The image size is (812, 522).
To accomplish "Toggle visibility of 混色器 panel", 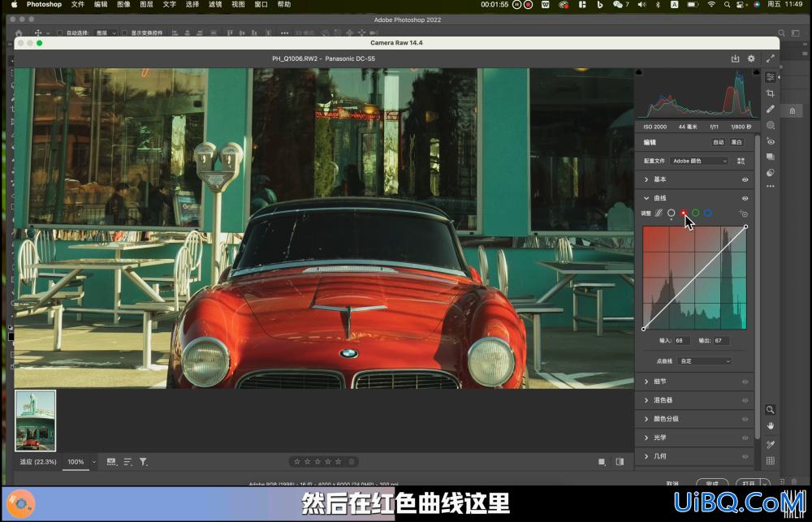I will [x=745, y=400].
